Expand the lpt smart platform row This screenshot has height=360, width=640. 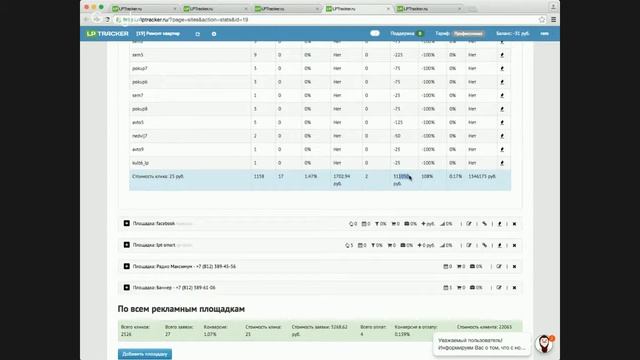[127, 245]
